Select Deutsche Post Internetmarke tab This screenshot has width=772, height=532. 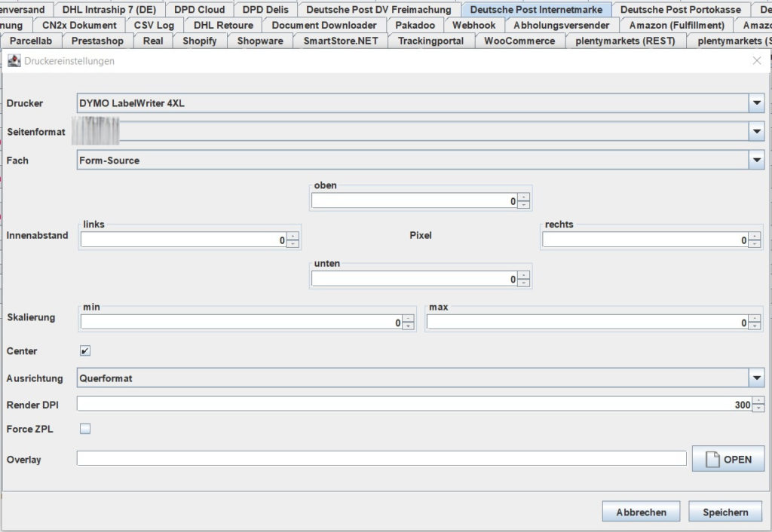click(x=536, y=9)
